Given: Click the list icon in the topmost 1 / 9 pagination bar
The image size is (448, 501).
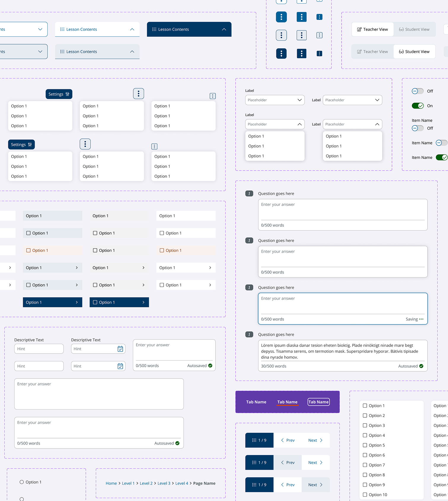Looking at the screenshot, I should 254,440.
